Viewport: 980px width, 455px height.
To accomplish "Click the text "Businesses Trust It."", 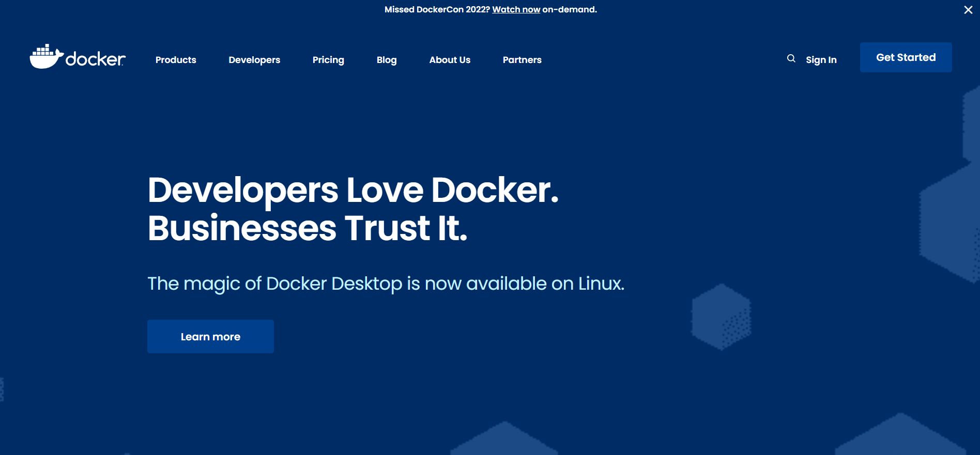I will 308,228.
